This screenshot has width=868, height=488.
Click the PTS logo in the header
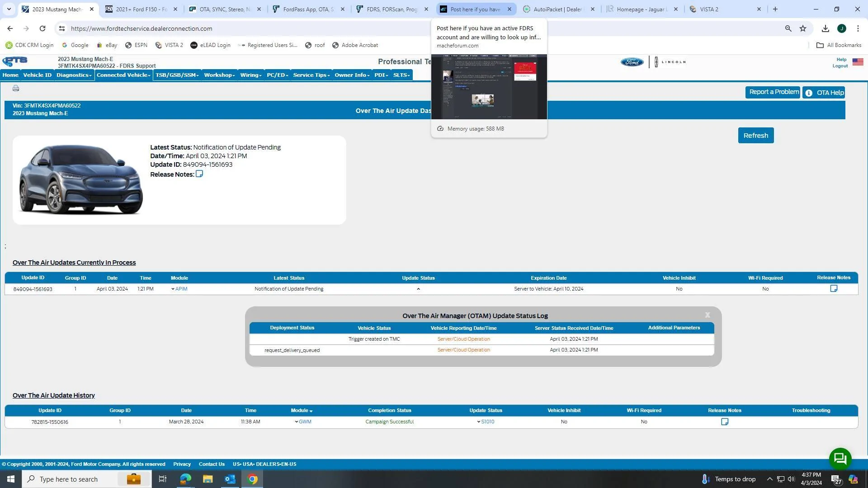[15, 61]
